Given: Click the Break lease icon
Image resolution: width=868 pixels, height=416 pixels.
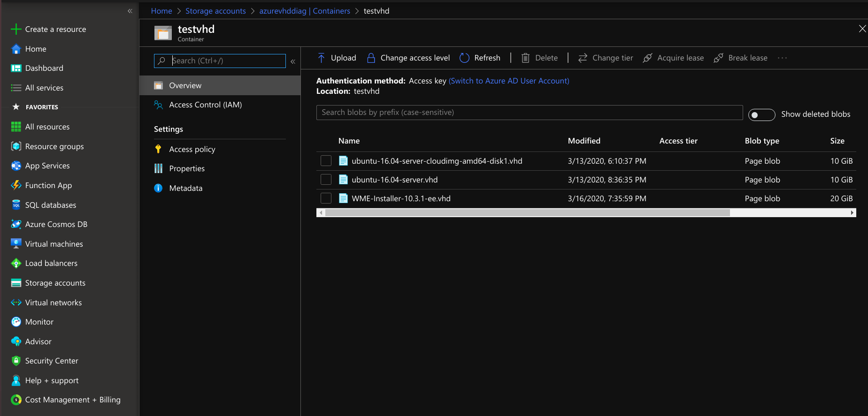Looking at the screenshot, I should (x=718, y=58).
